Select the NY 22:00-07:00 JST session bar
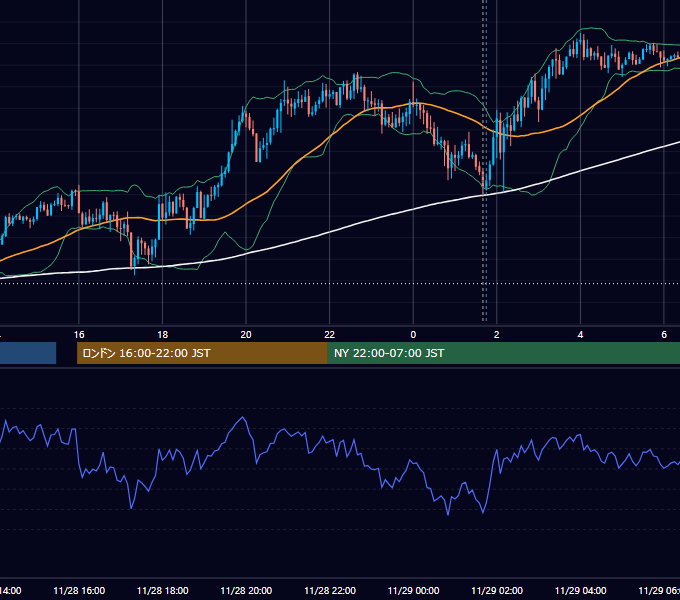 click(503, 353)
